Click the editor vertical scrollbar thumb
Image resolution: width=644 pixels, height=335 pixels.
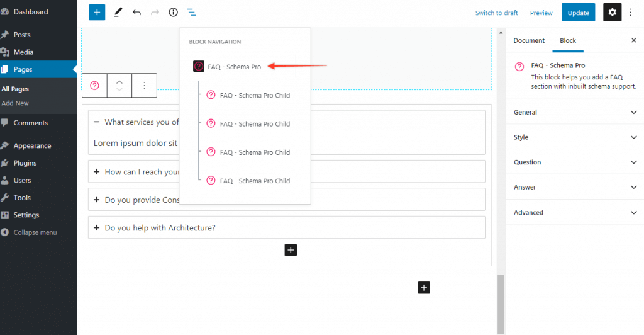coord(501,304)
